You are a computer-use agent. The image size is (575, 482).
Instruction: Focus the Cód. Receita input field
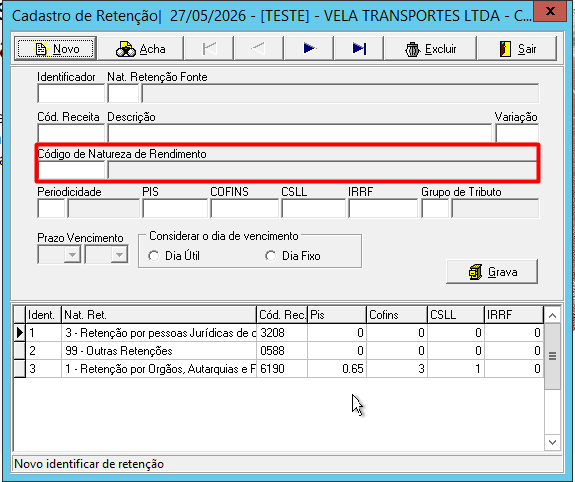click(x=71, y=133)
